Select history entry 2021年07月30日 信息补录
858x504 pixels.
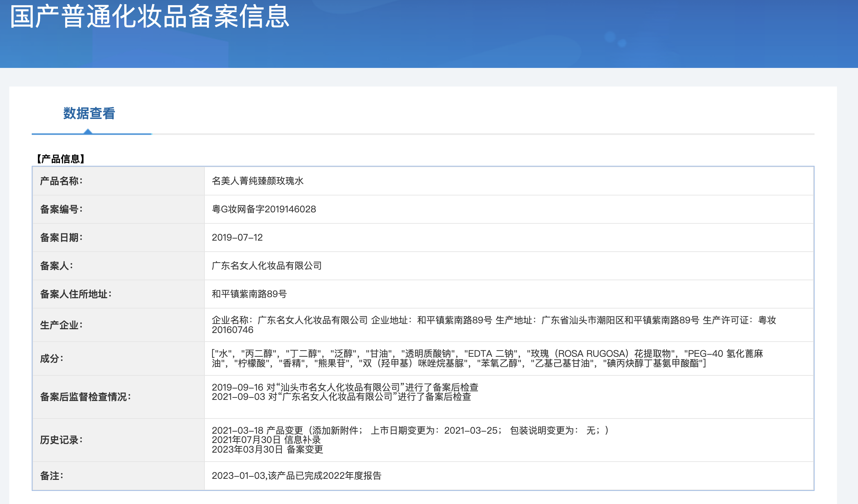pyautogui.click(x=266, y=440)
